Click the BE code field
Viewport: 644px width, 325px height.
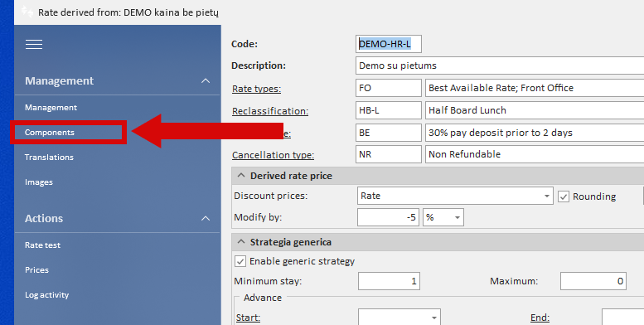389,133
